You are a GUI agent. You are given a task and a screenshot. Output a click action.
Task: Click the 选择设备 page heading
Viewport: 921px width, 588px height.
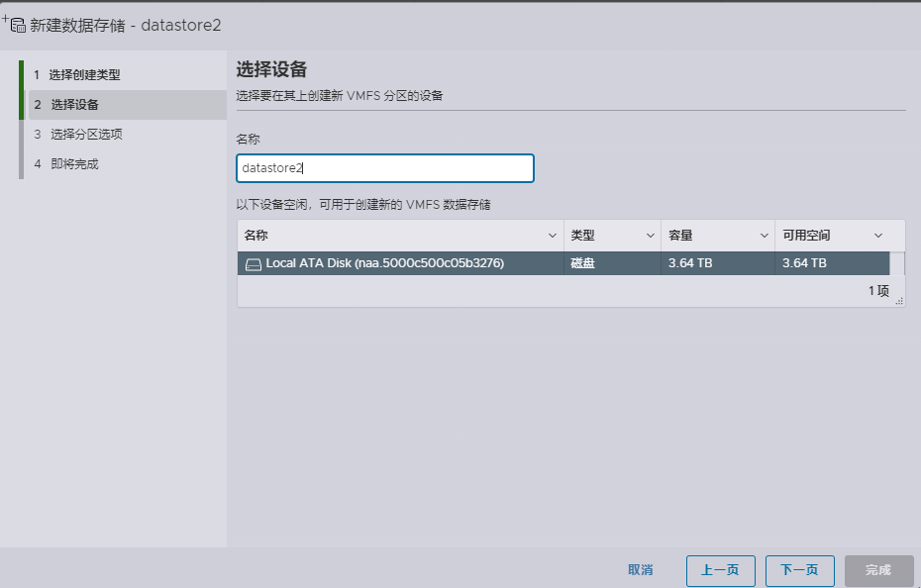click(x=271, y=69)
